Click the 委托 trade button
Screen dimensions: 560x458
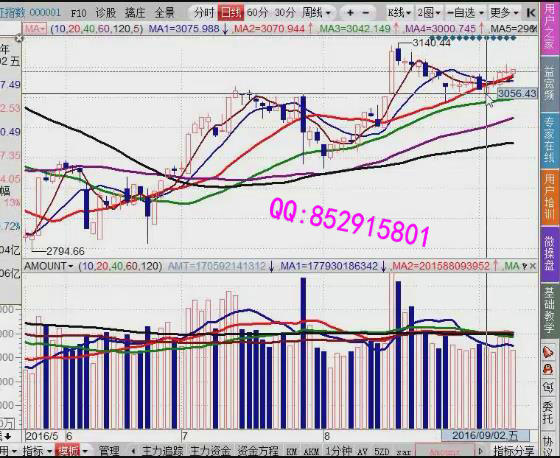click(548, 412)
